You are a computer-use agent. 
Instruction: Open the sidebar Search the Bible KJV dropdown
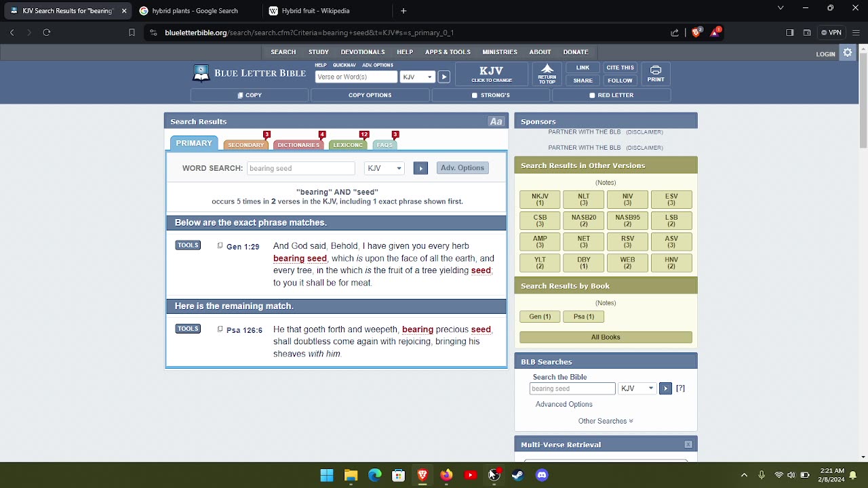[637, 388]
